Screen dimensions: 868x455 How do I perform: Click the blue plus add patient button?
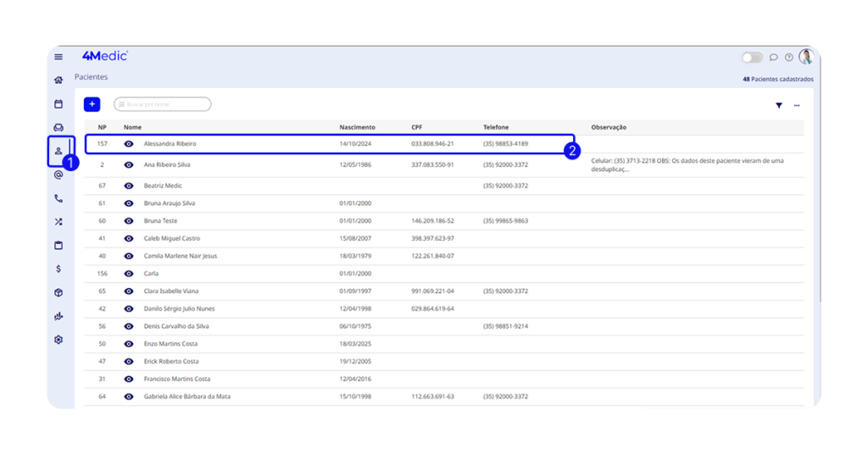(x=92, y=104)
